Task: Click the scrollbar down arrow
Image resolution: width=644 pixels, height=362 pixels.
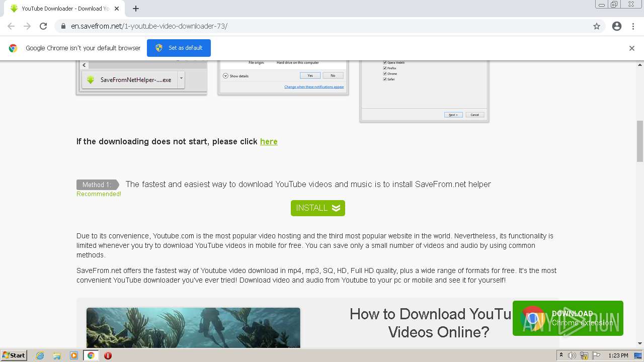Action: (x=640, y=343)
